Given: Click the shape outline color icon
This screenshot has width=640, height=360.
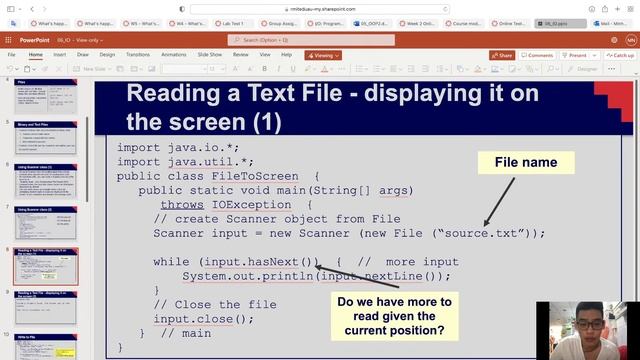Looking at the screenshot, I should pyautogui.click(x=495, y=69).
